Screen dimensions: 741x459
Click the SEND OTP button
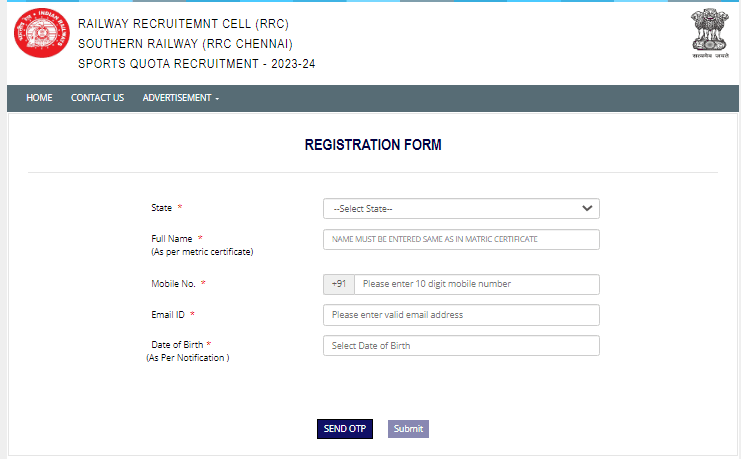[x=345, y=429]
